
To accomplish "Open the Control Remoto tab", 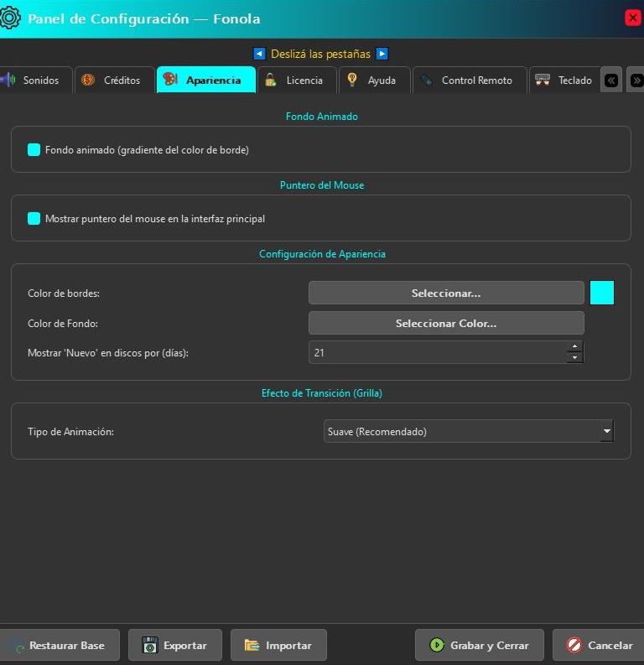I will (470, 80).
